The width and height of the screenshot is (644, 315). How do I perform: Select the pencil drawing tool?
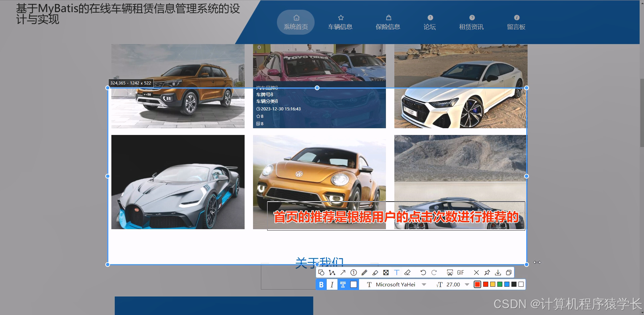(364, 273)
